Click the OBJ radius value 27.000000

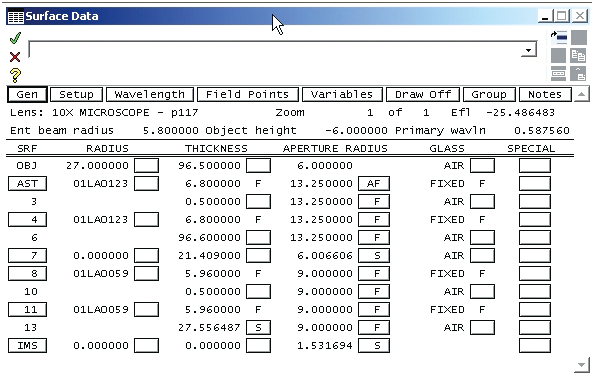point(97,166)
